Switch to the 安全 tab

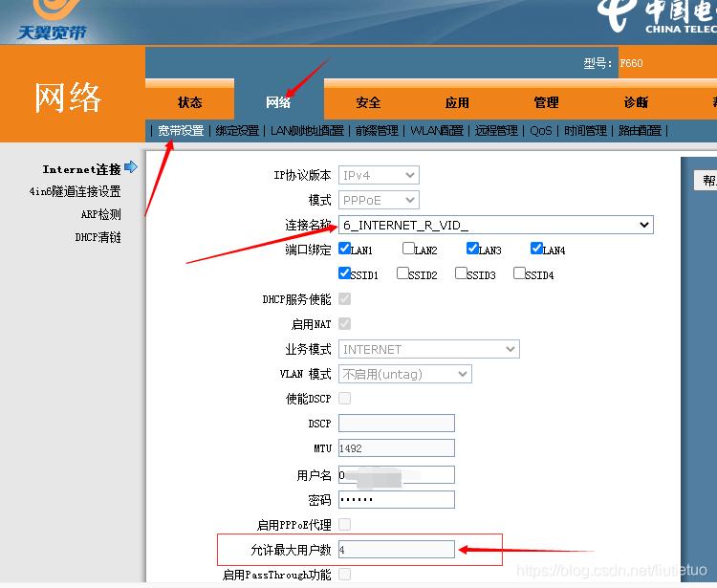coord(368,102)
